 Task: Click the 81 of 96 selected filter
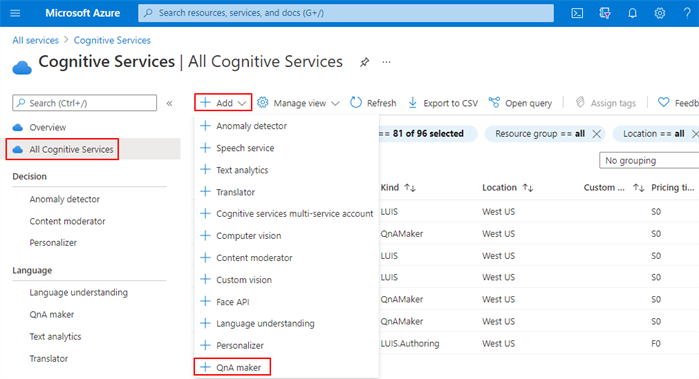427,134
